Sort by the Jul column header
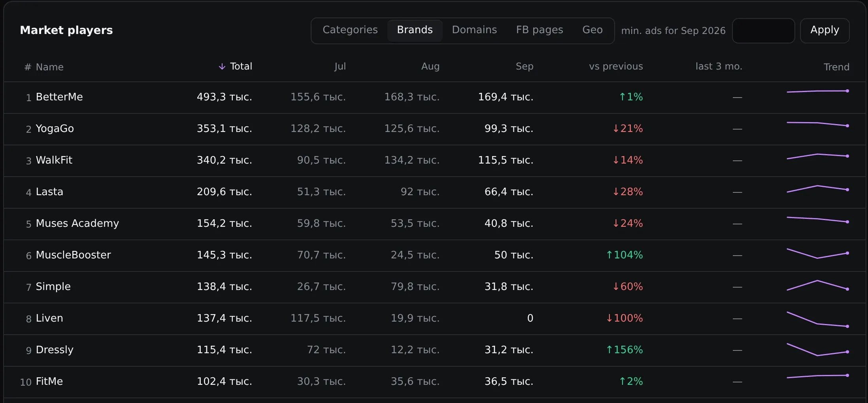The image size is (868, 403). click(340, 66)
